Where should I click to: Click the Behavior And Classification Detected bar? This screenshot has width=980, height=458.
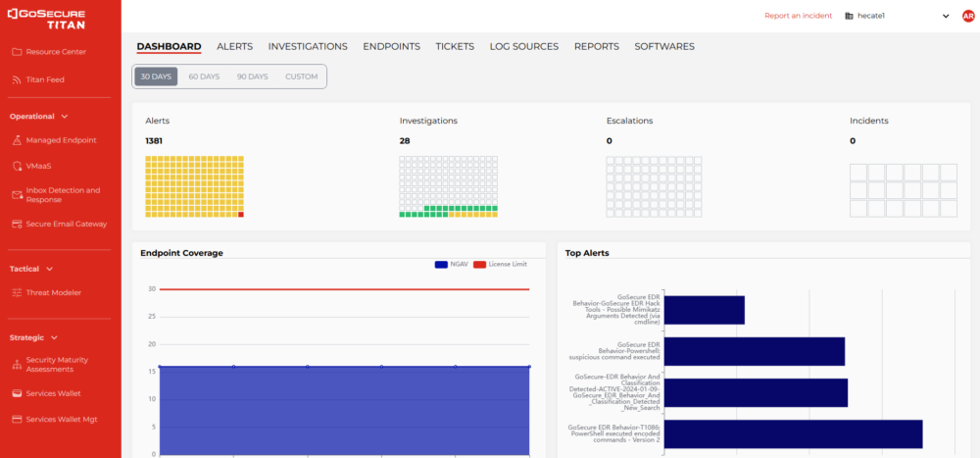pyautogui.click(x=756, y=393)
